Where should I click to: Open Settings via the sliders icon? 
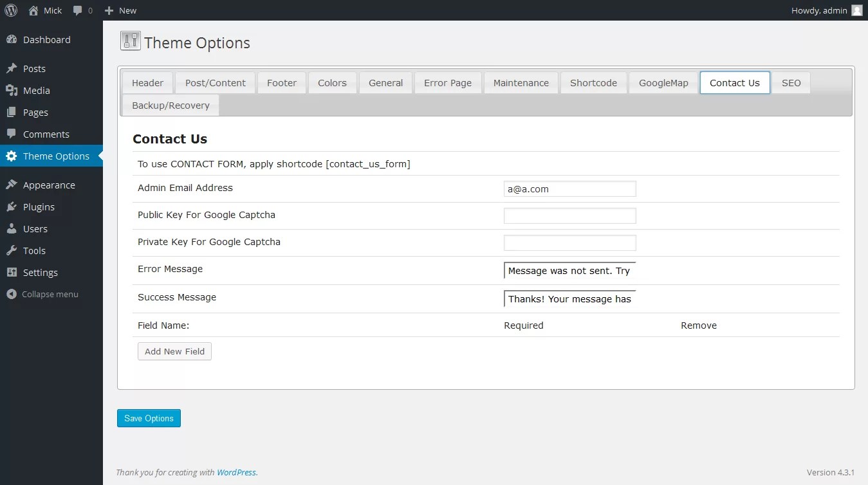(12, 272)
